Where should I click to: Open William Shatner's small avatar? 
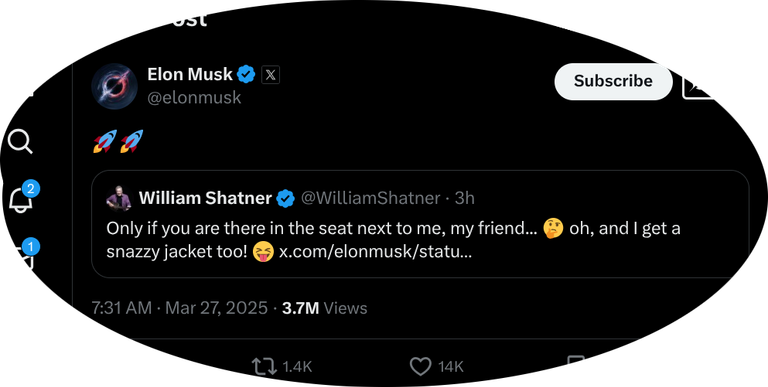coord(119,198)
